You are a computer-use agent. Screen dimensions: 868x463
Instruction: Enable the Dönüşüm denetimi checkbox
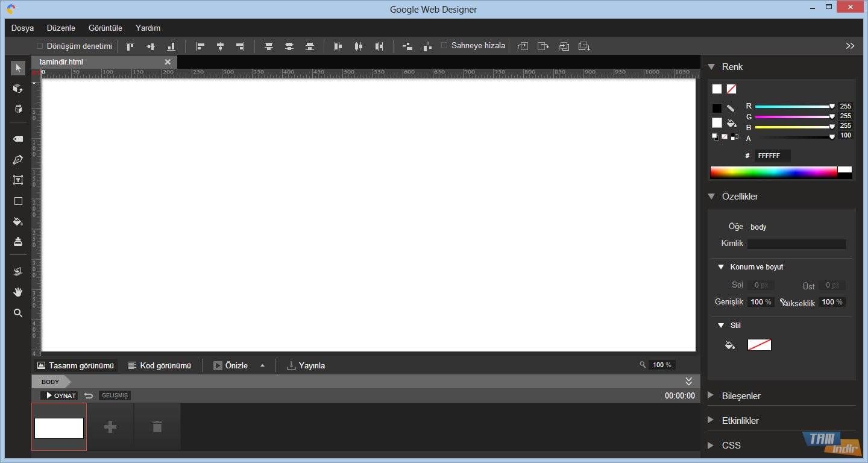[40, 46]
